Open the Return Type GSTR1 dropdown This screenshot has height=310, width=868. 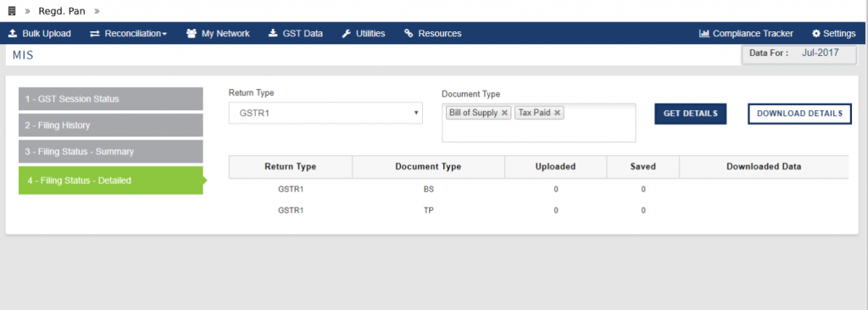[325, 113]
